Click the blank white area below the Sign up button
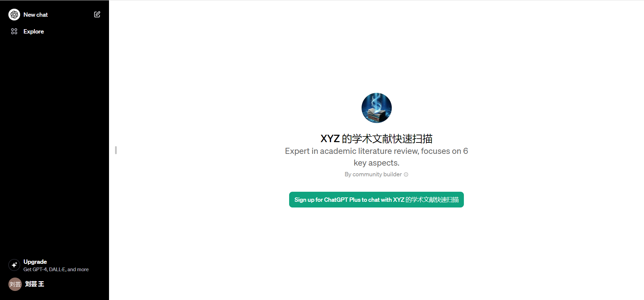Viewport: 644px width, 300px height. tap(376, 251)
